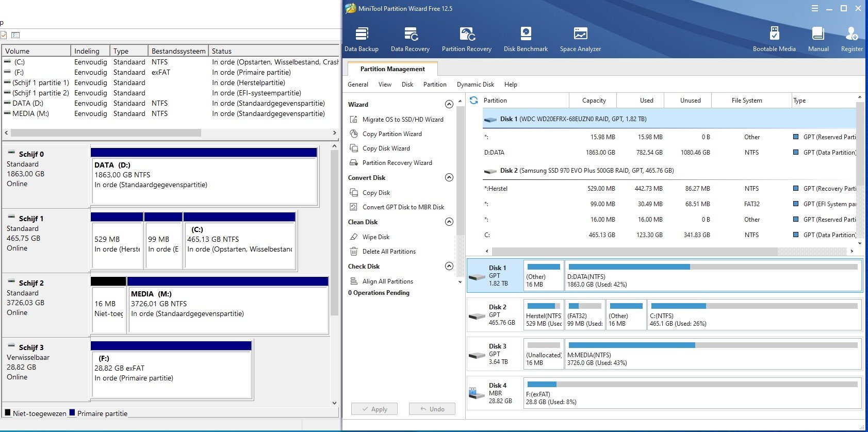The width and height of the screenshot is (868, 432).
Task: Select the Partition Management tab
Action: (x=392, y=69)
